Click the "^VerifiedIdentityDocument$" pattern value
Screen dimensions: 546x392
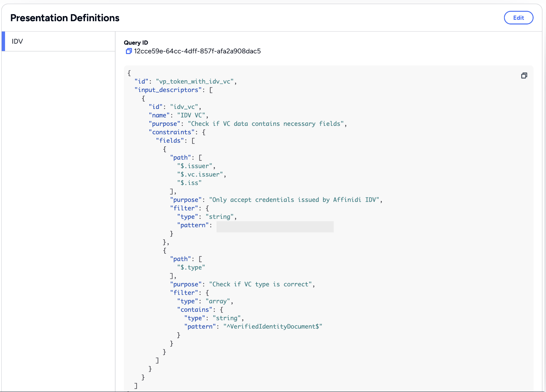pyautogui.click(x=273, y=327)
